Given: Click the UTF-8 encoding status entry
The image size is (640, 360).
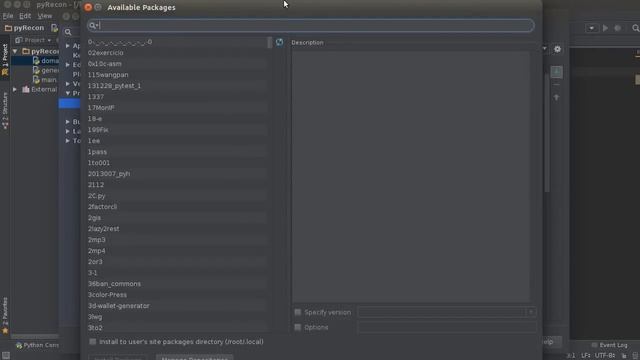Looking at the screenshot, I should tap(604, 356).
